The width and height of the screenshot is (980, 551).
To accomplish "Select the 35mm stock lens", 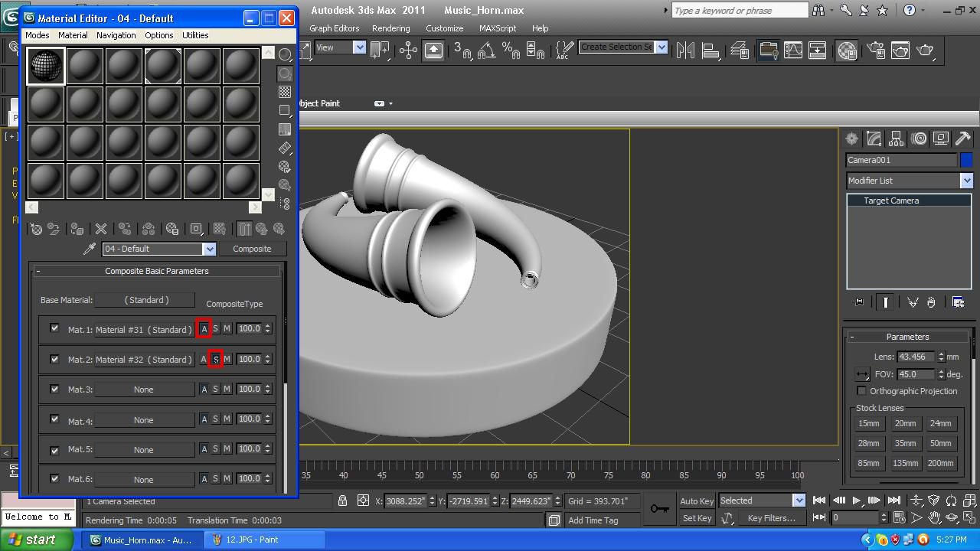I will (x=906, y=443).
